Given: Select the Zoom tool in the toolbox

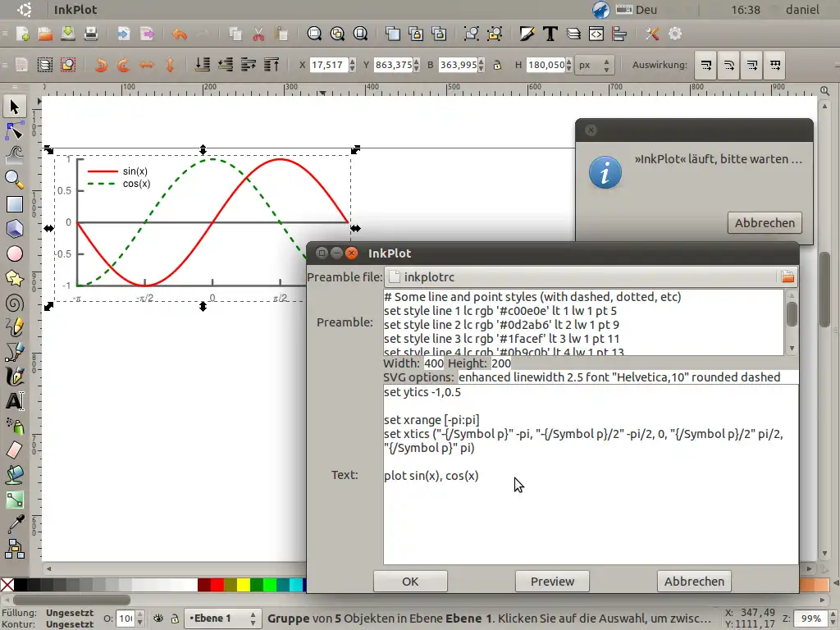Looking at the screenshot, I should [15, 180].
